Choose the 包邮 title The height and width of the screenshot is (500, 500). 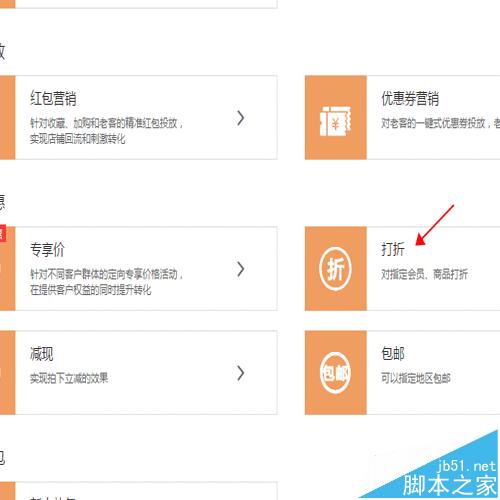pos(393,353)
